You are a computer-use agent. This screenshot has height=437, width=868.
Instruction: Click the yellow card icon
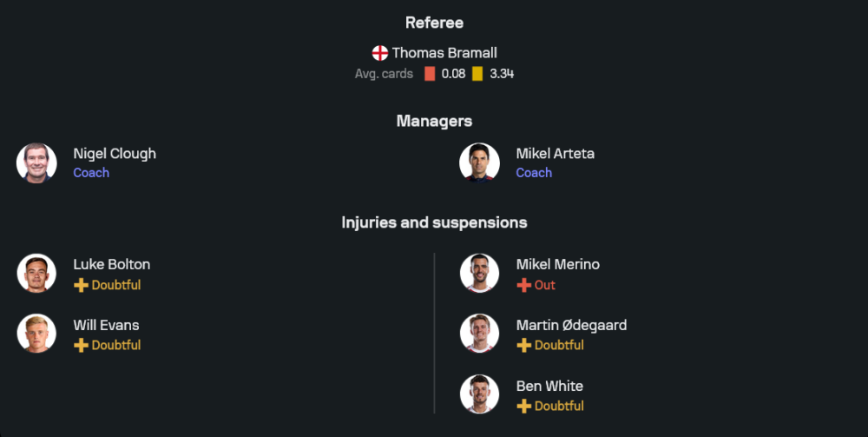tap(477, 74)
